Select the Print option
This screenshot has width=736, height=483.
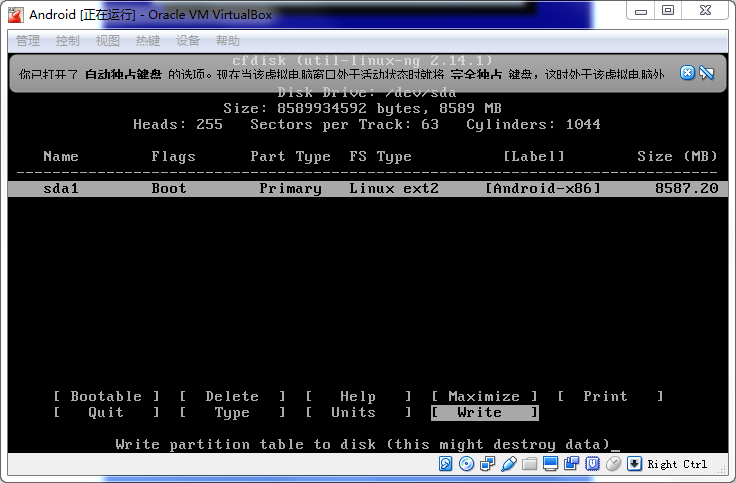pyautogui.click(x=610, y=397)
